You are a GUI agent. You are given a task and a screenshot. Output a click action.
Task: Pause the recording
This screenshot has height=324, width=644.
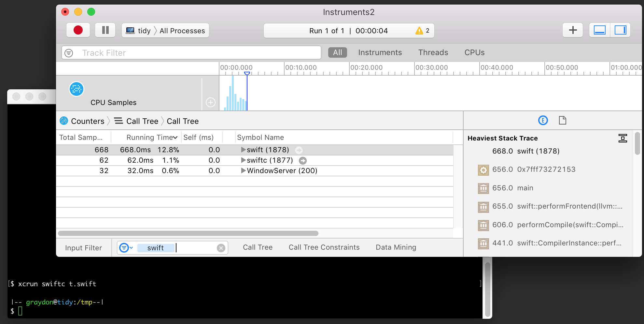(105, 30)
